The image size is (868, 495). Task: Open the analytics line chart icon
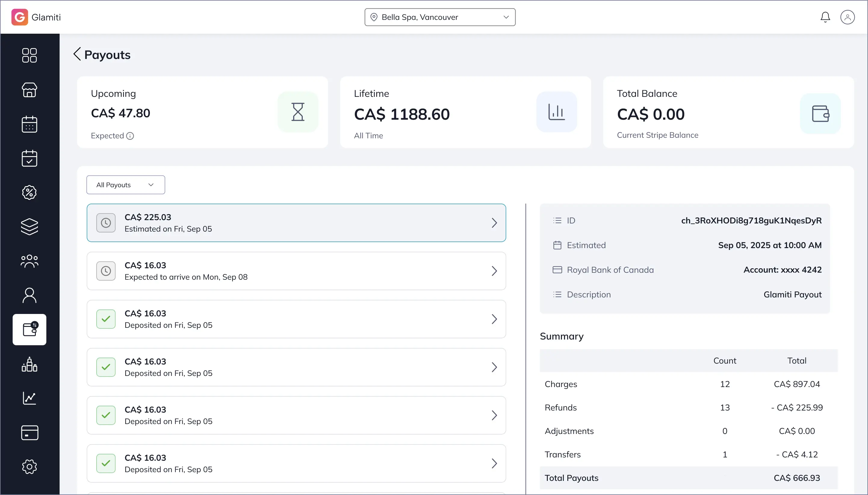(x=29, y=398)
